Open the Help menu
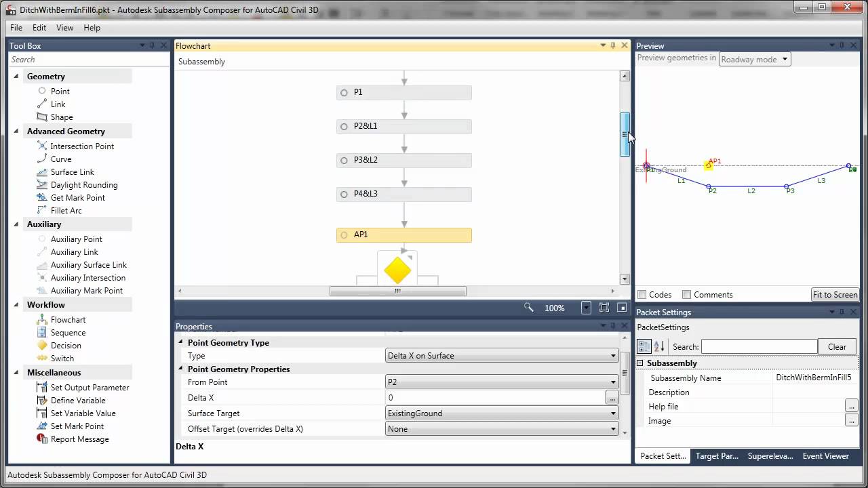 [92, 28]
